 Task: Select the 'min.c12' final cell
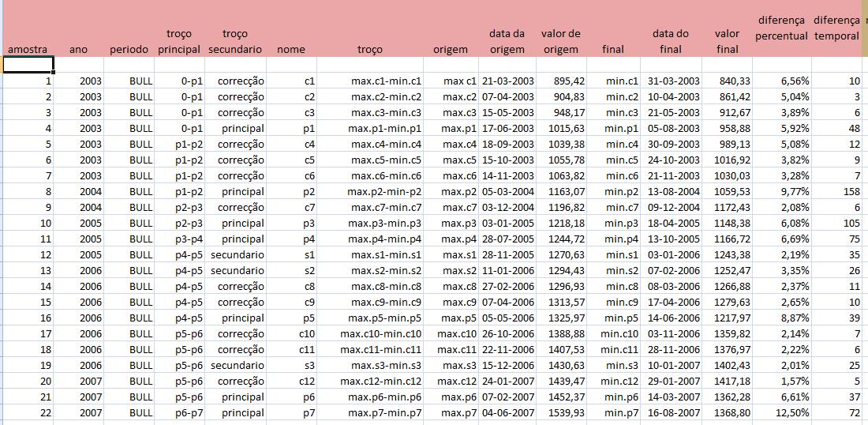click(613, 382)
